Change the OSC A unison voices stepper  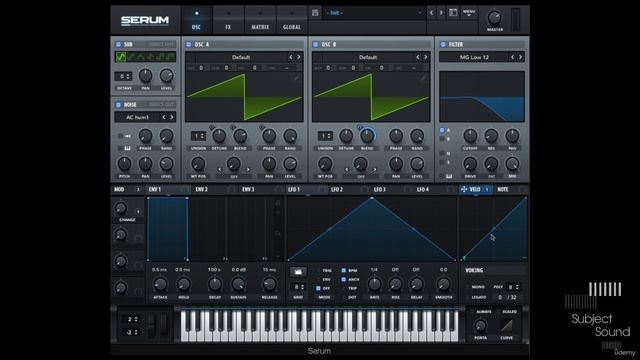[198, 136]
